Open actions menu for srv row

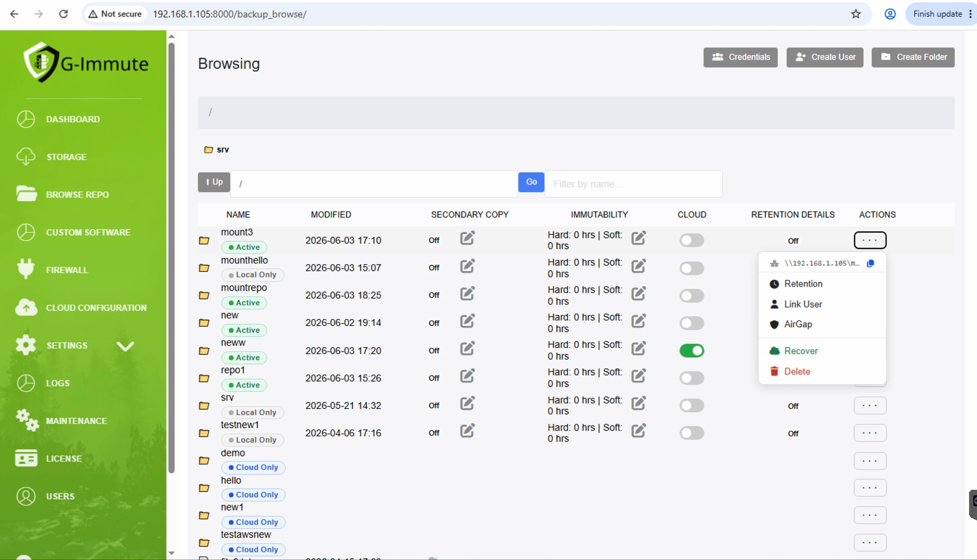click(870, 406)
